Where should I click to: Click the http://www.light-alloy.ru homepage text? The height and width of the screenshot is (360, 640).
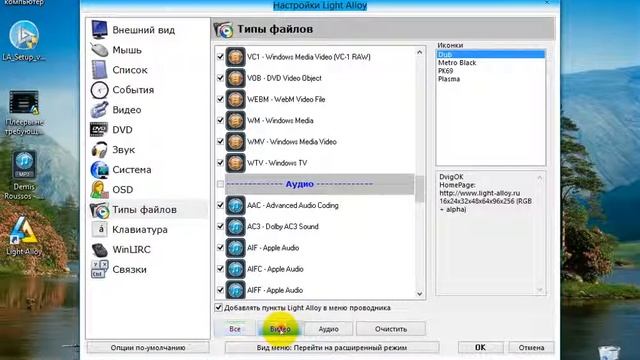point(480,193)
